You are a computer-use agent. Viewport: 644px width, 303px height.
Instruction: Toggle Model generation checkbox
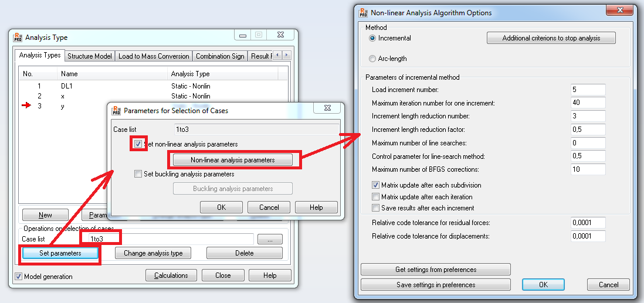[18, 276]
